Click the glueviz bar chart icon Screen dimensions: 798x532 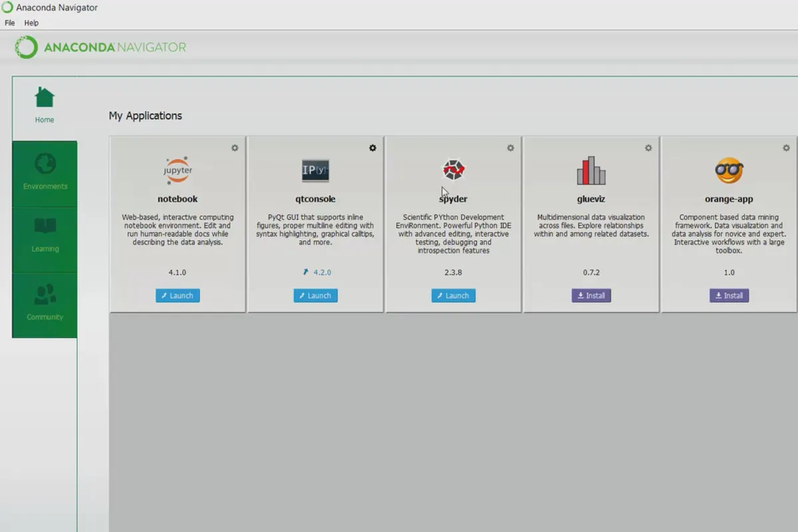coord(591,171)
